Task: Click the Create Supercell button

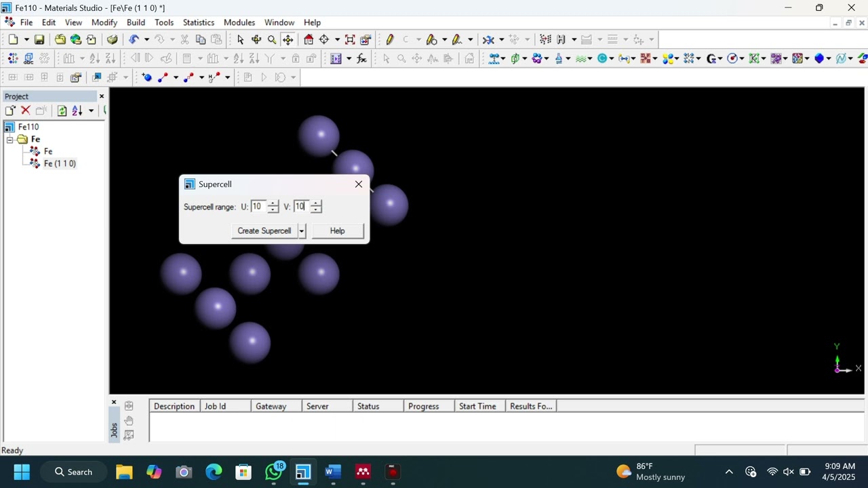Action: point(264,231)
